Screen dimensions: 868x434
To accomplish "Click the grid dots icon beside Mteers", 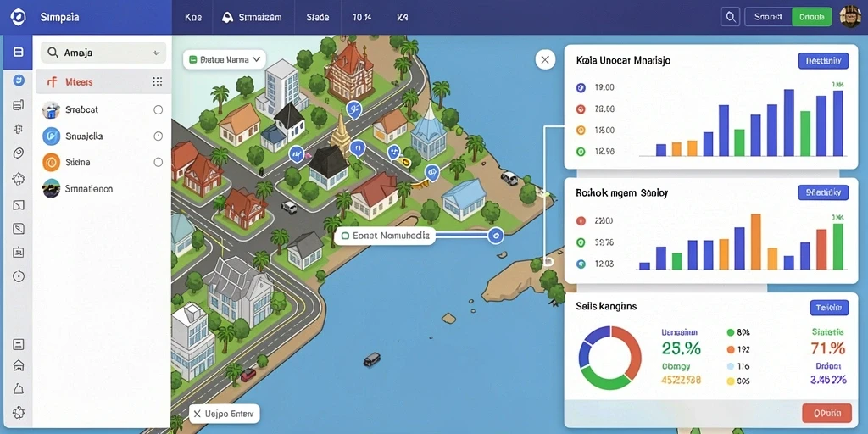I will 157,82.
